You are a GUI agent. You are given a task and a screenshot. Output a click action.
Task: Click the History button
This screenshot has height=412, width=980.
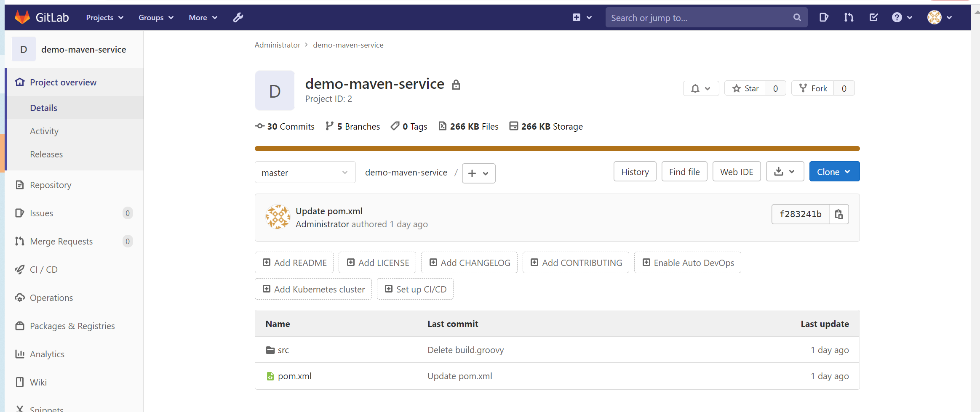[635, 172]
